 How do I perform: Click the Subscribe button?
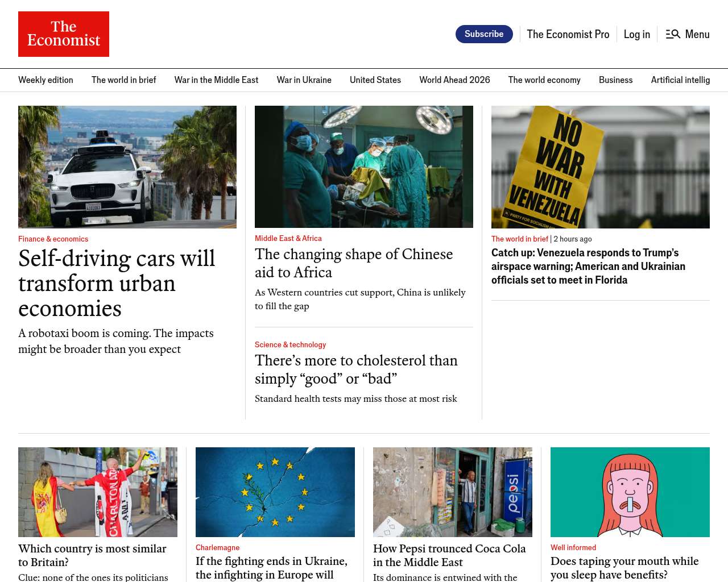point(484,34)
